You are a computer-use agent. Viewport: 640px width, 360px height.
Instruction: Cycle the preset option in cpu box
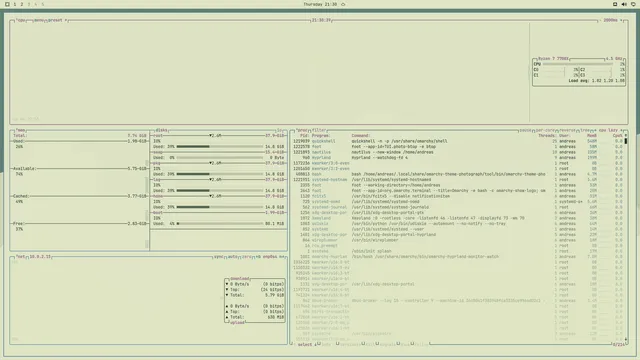tap(55, 20)
